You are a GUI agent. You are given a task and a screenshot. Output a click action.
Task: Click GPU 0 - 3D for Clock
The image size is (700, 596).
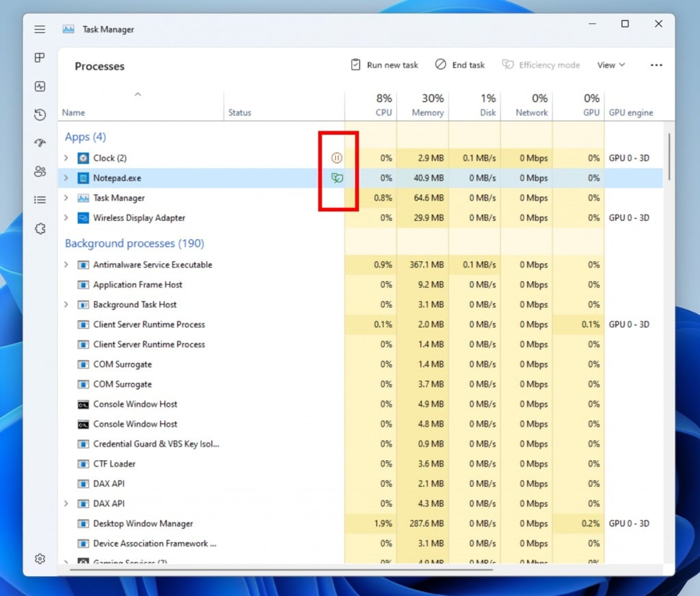[629, 158]
